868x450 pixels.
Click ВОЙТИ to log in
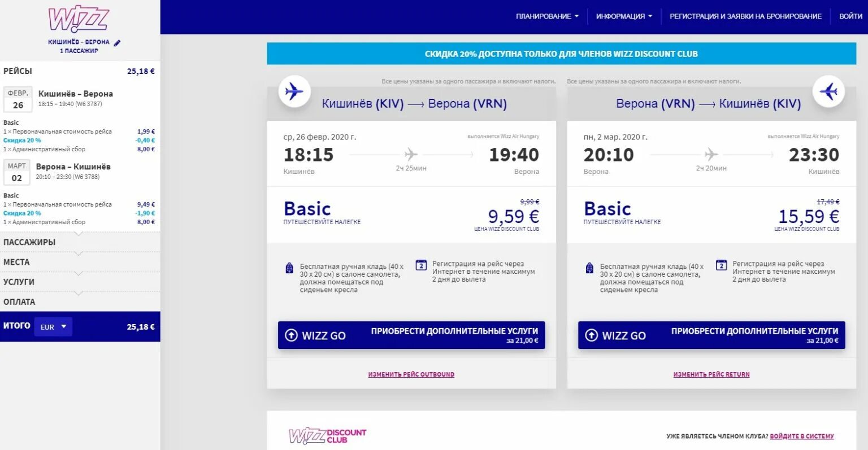[x=850, y=16]
